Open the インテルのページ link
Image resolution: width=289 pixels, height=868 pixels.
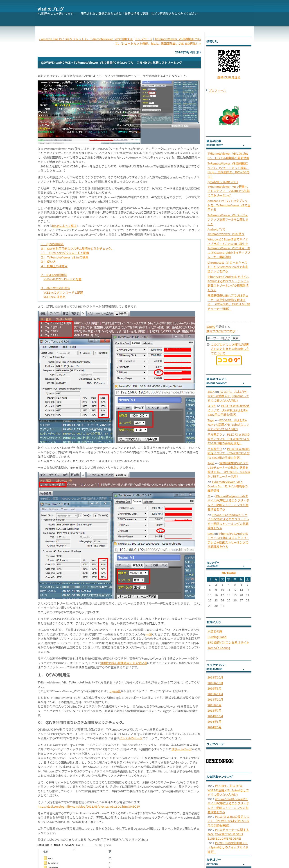(131, 738)
